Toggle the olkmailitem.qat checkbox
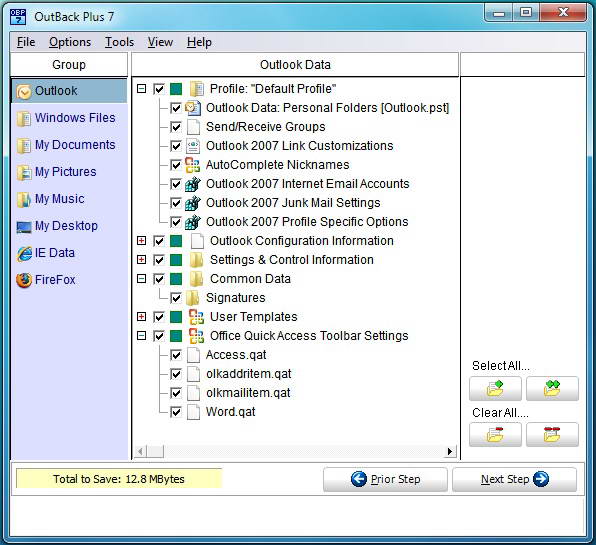 (x=176, y=393)
